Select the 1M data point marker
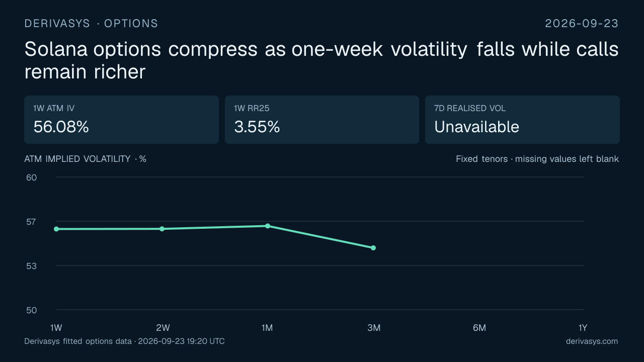644x362 pixels. 268,226
